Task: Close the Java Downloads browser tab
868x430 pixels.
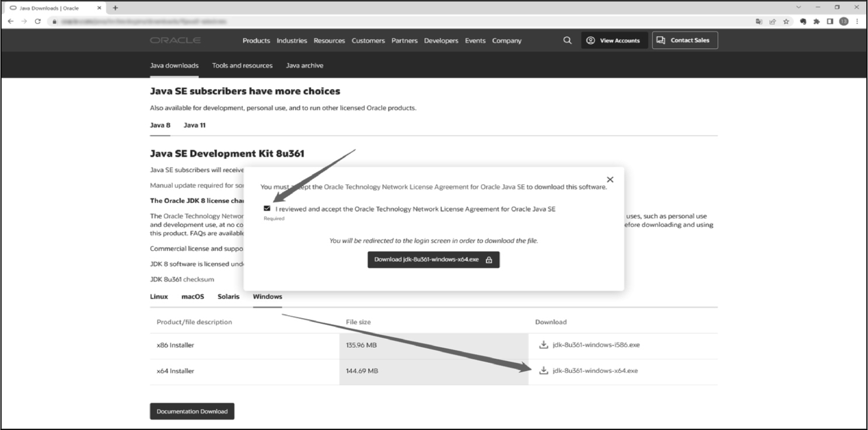Action: [99, 8]
